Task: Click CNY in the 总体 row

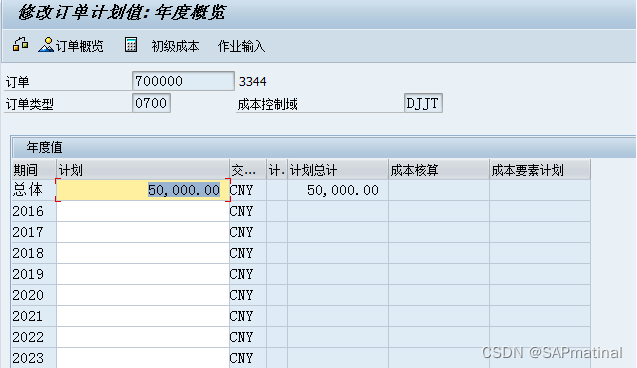Action: tap(241, 190)
